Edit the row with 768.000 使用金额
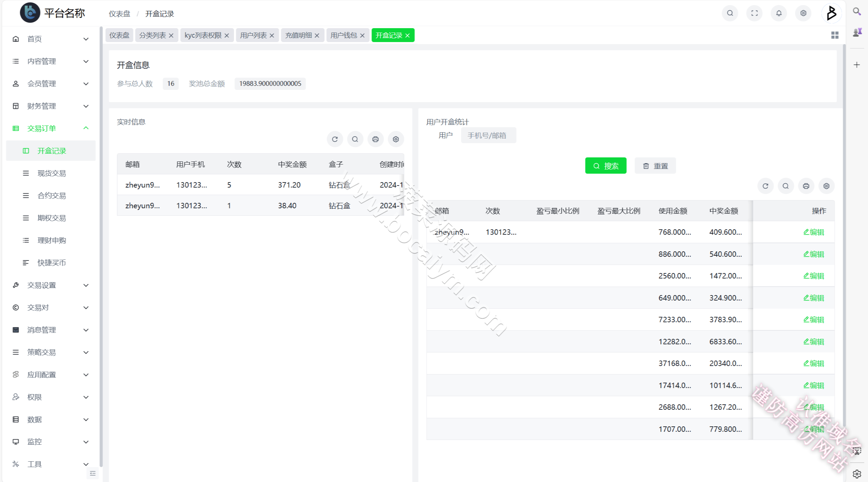The image size is (868, 482). coord(814,232)
